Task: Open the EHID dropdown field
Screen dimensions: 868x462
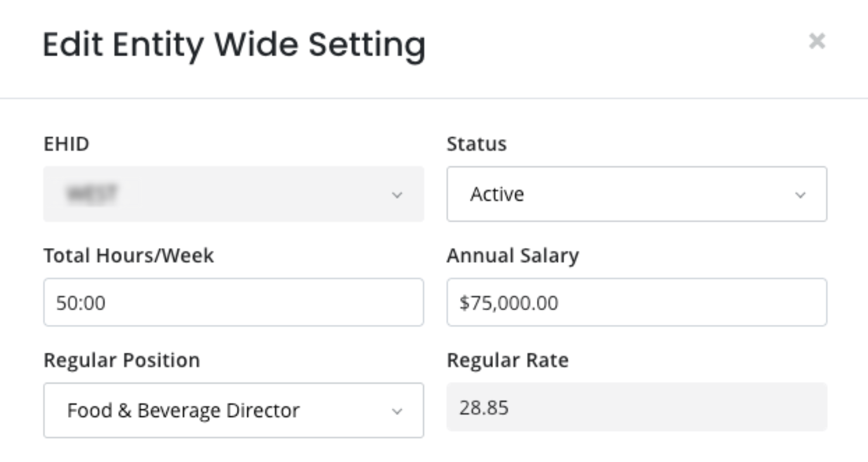Action: (x=233, y=194)
